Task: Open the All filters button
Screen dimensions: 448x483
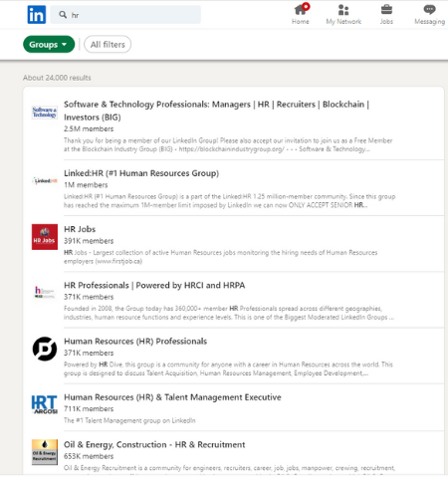Action: (x=108, y=44)
